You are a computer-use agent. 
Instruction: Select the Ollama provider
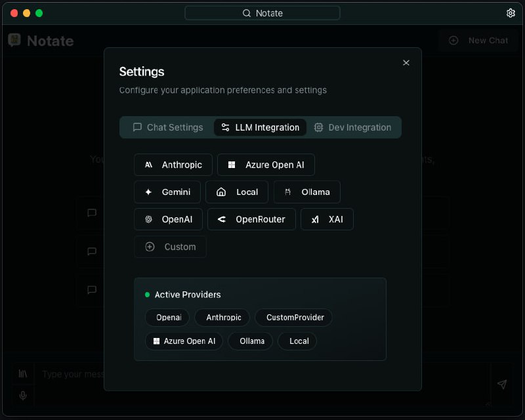tap(307, 192)
